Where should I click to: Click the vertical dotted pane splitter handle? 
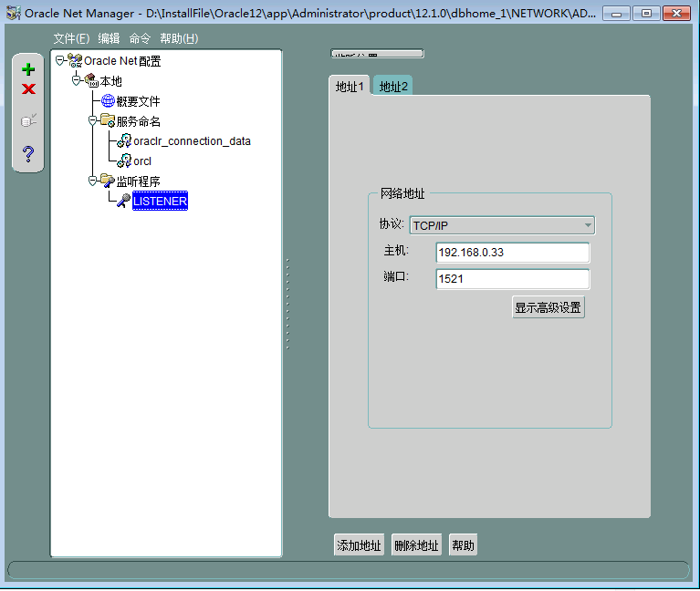coord(288,304)
